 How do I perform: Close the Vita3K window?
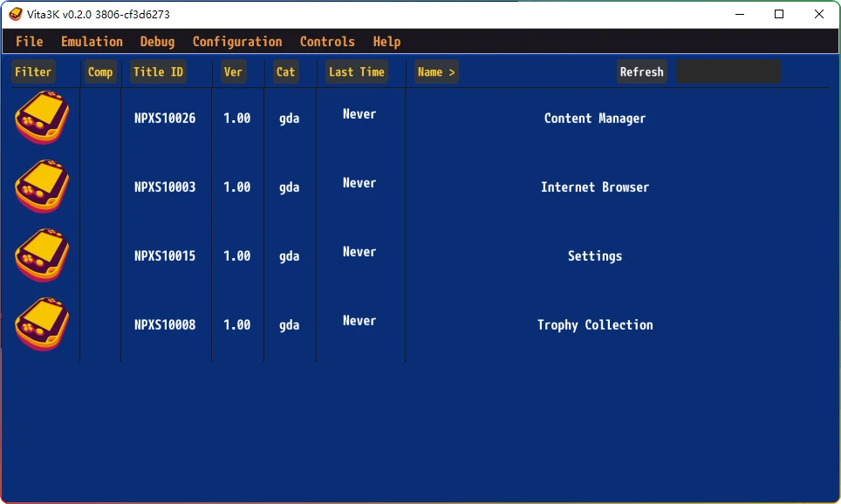point(819,15)
